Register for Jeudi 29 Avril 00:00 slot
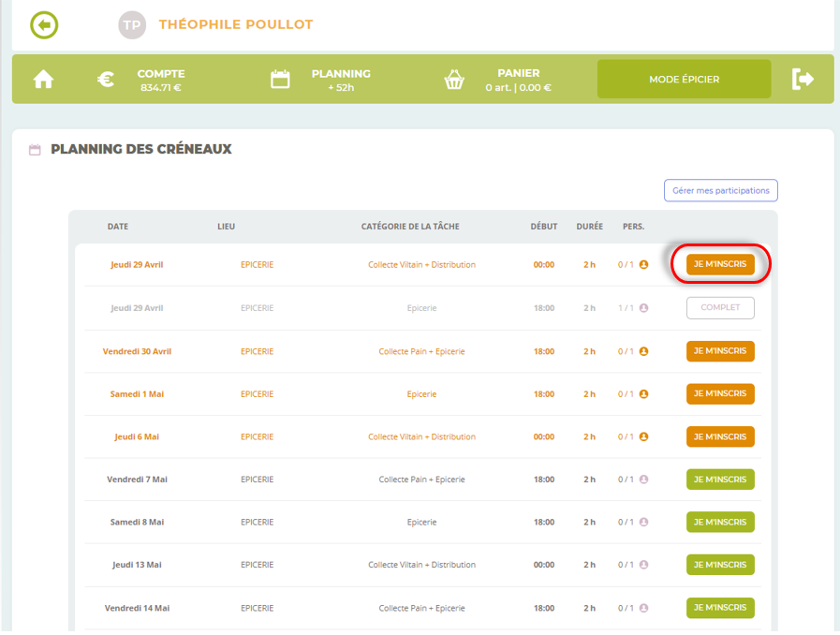840x635 pixels. 719,265
